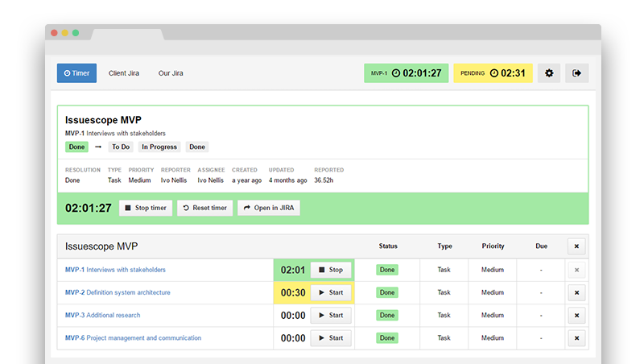
Task: Click Open in JIRA button
Action: (268, 208)
